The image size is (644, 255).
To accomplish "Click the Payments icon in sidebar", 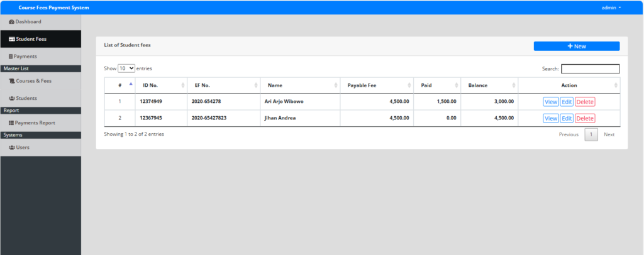I will [x=11, y=57].
